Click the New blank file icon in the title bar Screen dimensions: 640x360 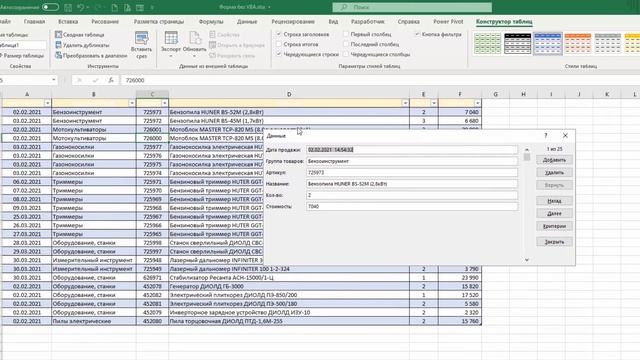point(115,7)
